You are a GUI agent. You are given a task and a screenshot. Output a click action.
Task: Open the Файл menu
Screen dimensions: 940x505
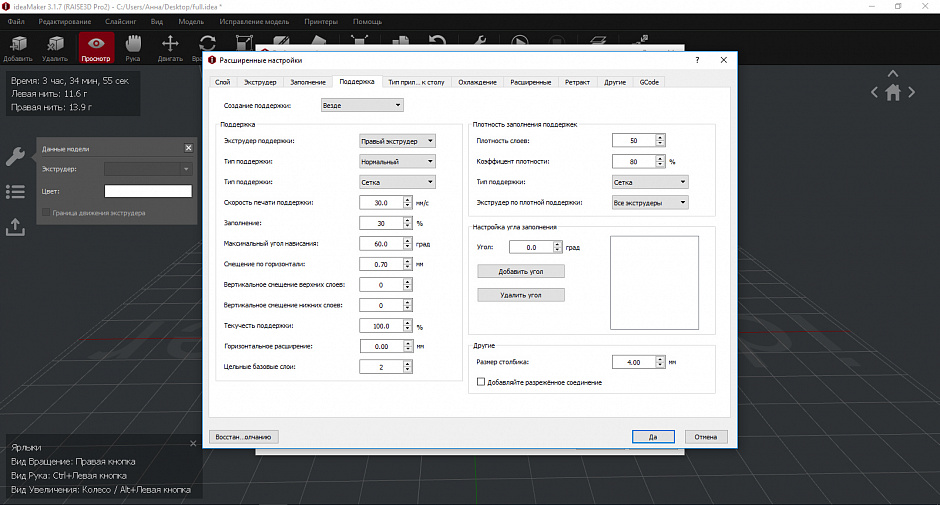tap(16, 22)
